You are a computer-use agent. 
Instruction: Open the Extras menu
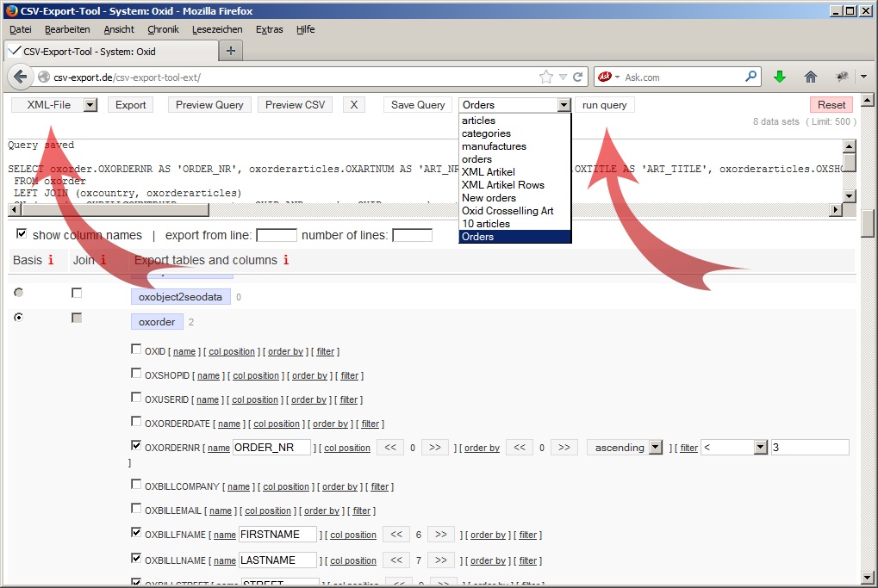tap(270, 29)
